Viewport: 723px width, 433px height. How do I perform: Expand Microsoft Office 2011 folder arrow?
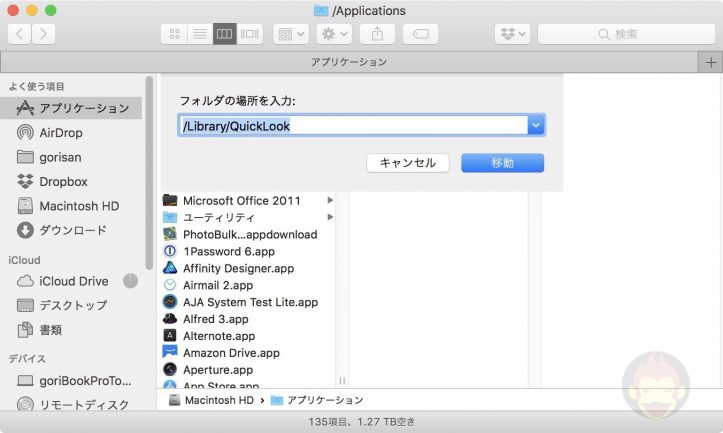(x=330, y=201)
